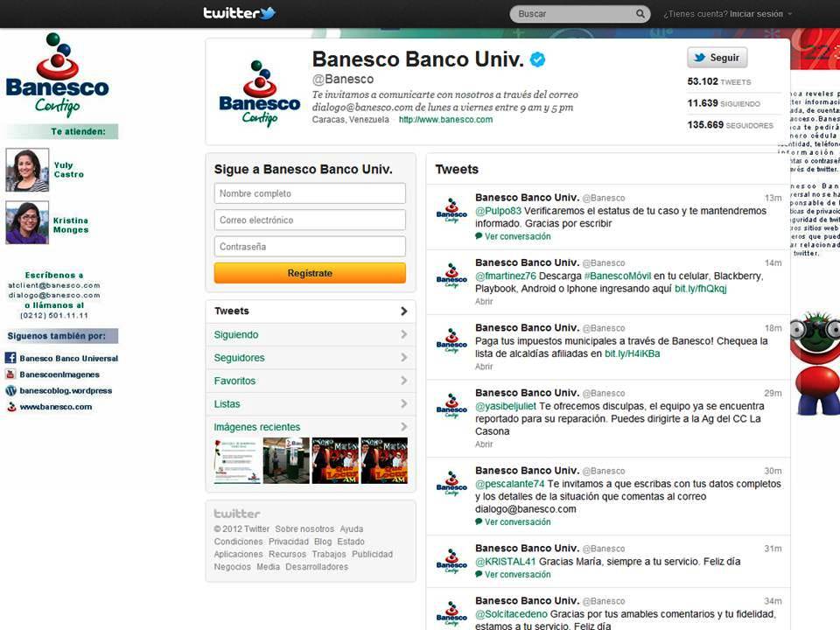Expand the Siguiendo list chevron
The width and height of the screenshot is (840, 630).
pos(403,334)
